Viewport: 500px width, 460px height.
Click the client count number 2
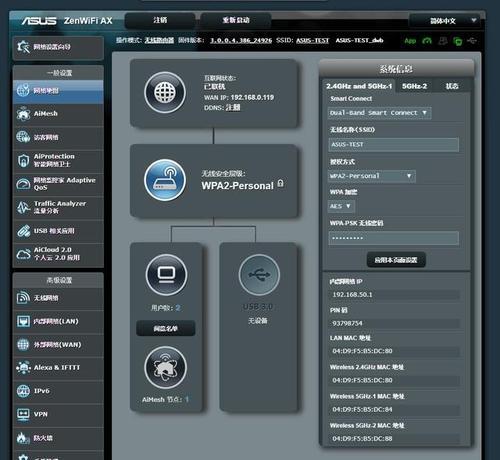(x=178, y=308)
